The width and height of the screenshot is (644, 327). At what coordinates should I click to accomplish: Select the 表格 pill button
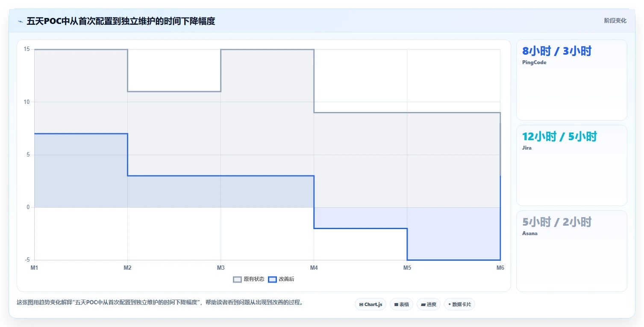401,304
